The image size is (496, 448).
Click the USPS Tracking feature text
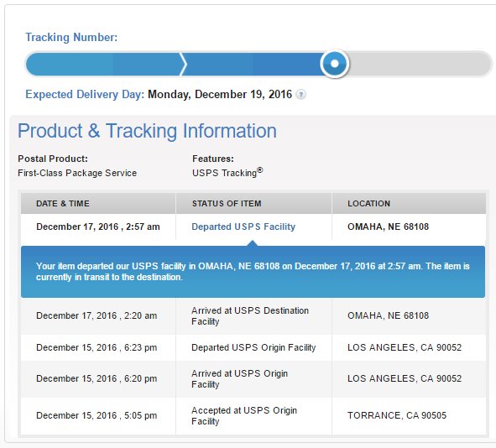coord(227,173)
